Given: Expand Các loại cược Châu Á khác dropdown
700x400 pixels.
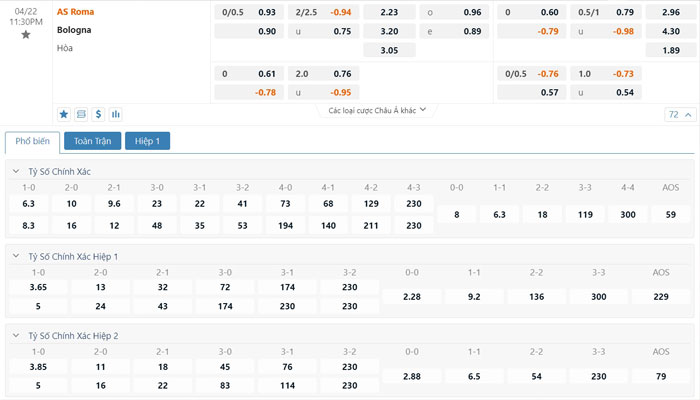Looking at the screenshot, I should 377,110.
